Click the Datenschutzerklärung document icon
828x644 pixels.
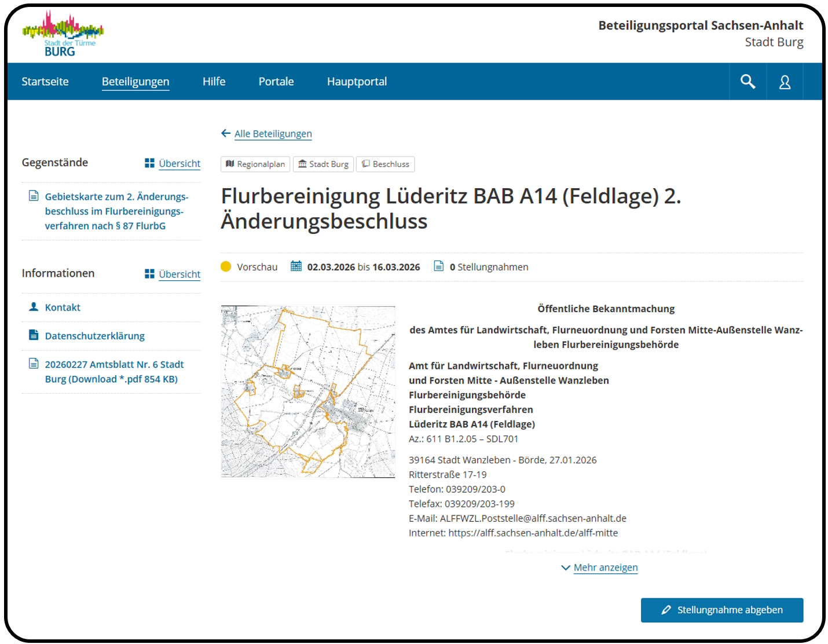click(34, 335)
